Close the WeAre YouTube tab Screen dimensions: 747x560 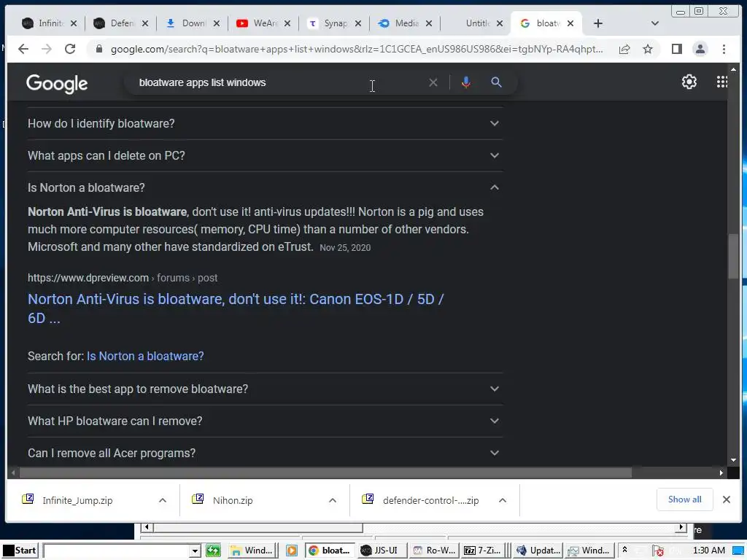click(287, 23)
